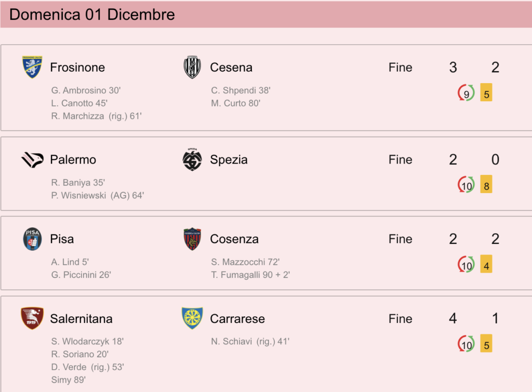Open yellow cards badge showing 8
The image size is (532, 392).
point(486,185)
